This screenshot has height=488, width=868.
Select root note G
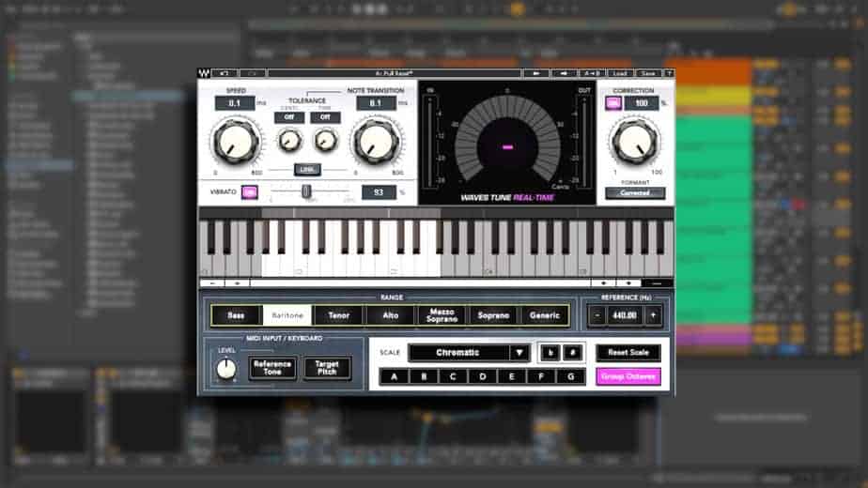point(571,376)
